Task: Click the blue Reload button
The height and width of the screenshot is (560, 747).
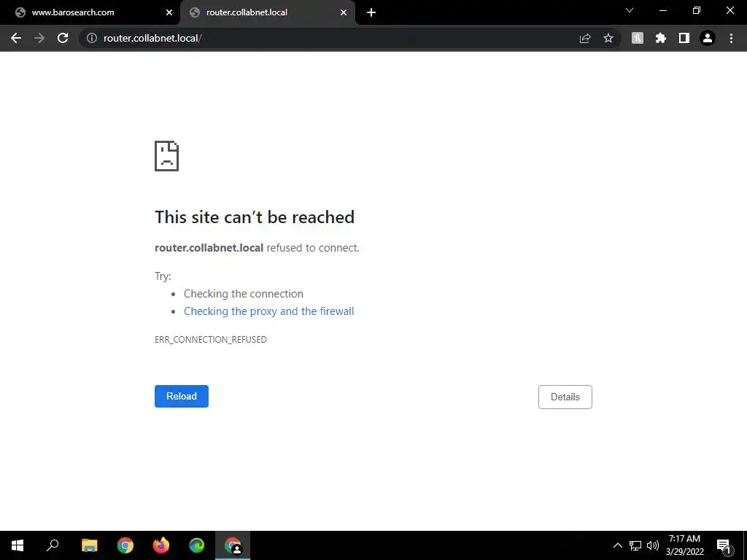Action: pos(182,396)
